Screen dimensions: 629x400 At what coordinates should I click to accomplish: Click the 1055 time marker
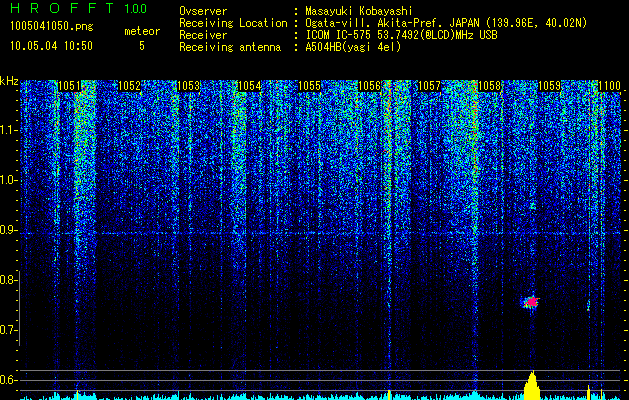click(x=310, y=86)
